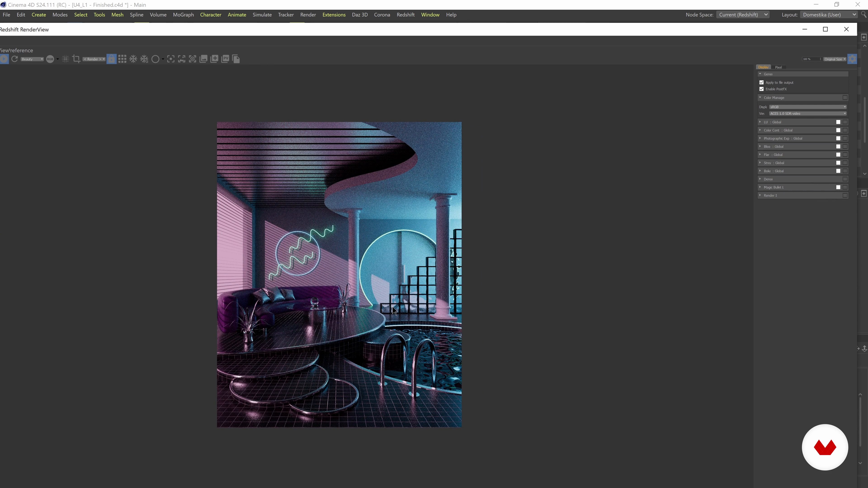Open the Display sRGB dropdown

[x=808, y=107]
